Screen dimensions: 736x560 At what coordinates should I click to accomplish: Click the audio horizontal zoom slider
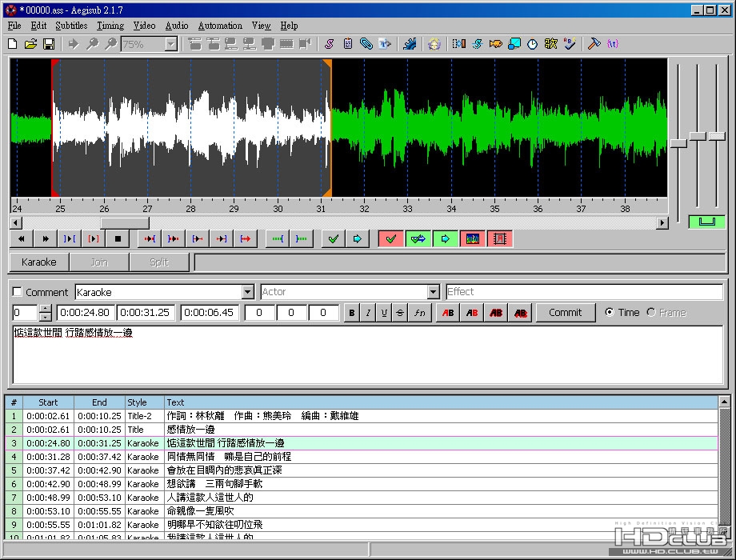tap(678, 144)
